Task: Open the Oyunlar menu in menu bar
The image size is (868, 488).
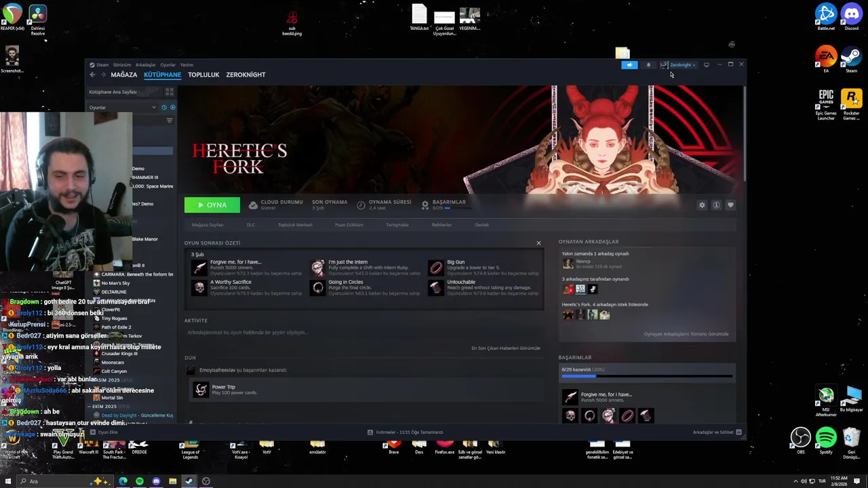Action: (167, 65)
